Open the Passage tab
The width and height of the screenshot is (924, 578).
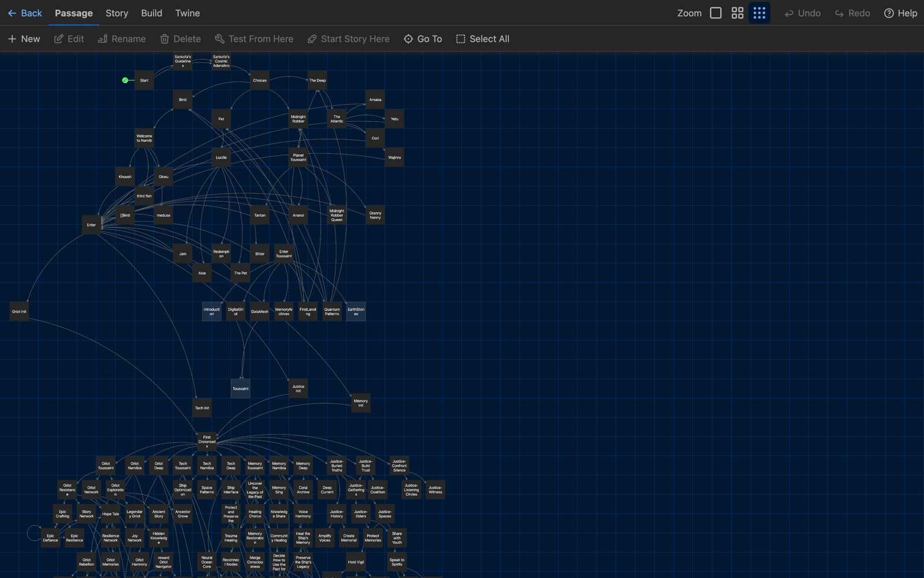(74, 13)
